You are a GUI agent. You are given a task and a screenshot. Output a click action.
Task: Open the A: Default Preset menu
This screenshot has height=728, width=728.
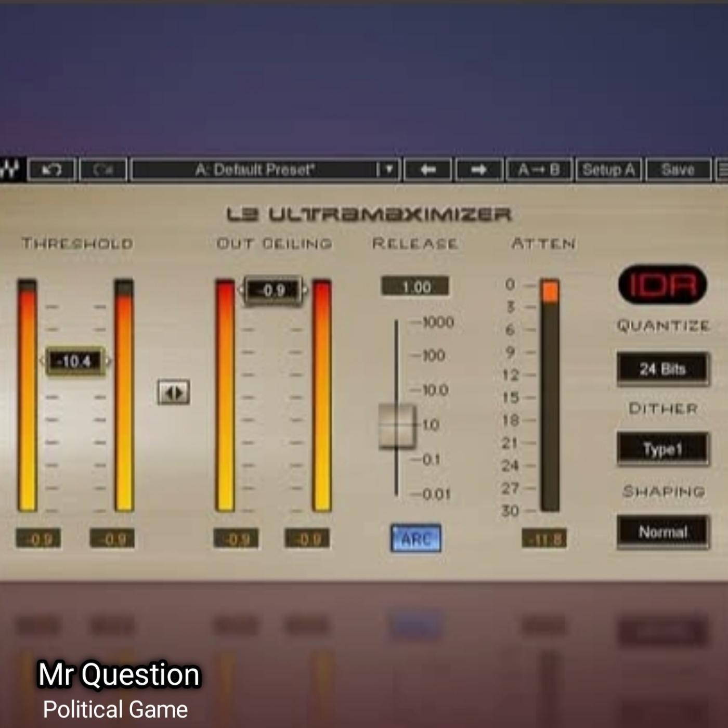pos(265,170)
